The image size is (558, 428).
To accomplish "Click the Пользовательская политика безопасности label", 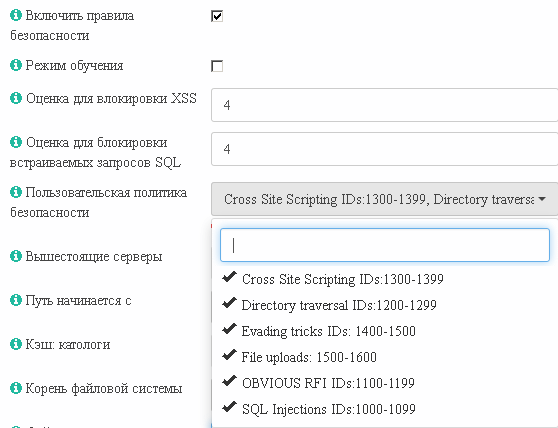I will coord(98,202).
